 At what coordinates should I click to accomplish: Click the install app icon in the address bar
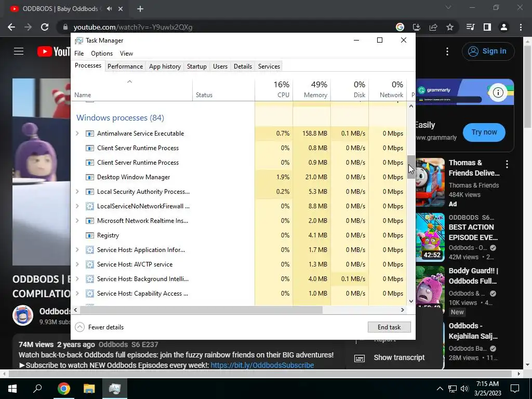coord(417,27)
